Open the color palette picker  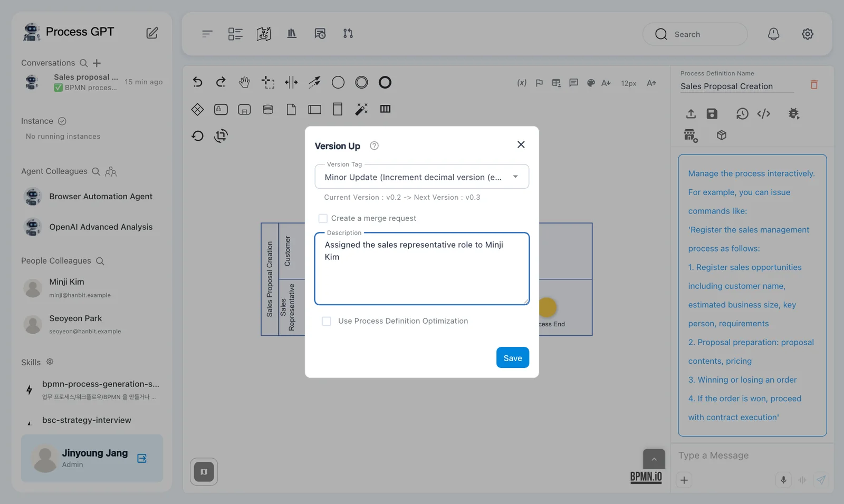pos(591,83)
